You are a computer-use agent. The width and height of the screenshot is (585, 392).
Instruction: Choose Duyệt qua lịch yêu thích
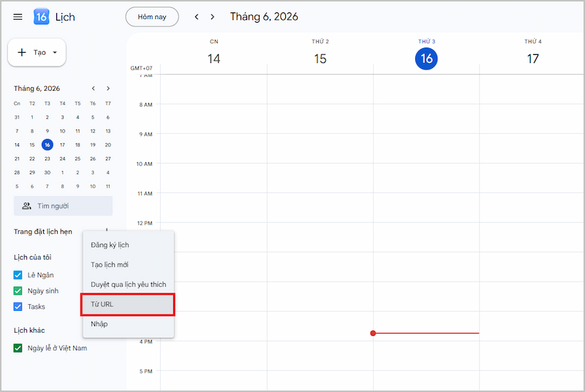point(129,284)
